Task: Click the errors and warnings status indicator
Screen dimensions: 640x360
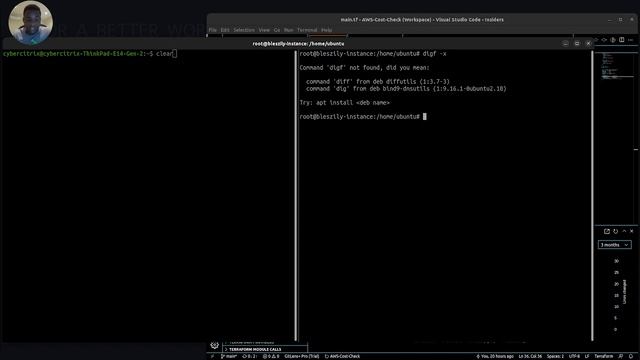Action: pos(271,356)
